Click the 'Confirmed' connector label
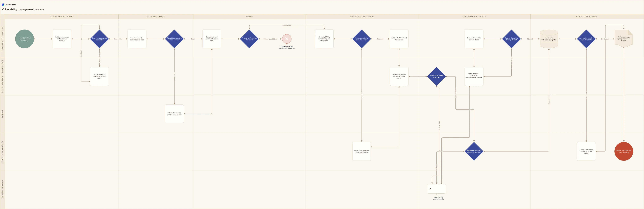Image resolution: width=644 pixels, height=209 pixels. [x=287, y=25]
